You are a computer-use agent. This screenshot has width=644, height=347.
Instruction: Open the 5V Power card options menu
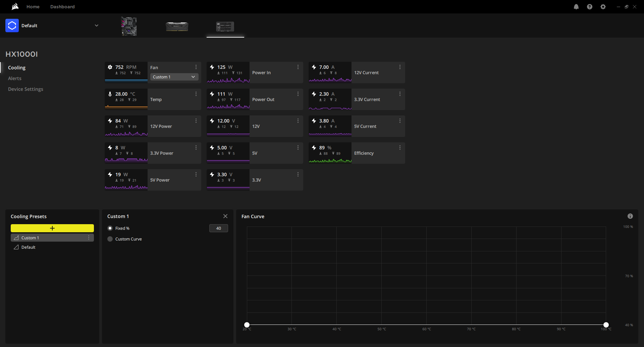(x=196, y=175)
